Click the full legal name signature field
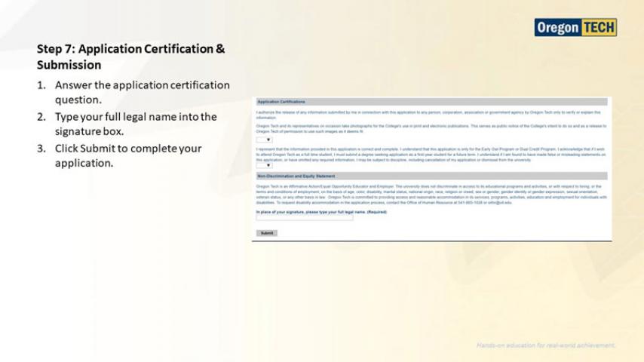The image size is (644, 362). coord(305,219)
